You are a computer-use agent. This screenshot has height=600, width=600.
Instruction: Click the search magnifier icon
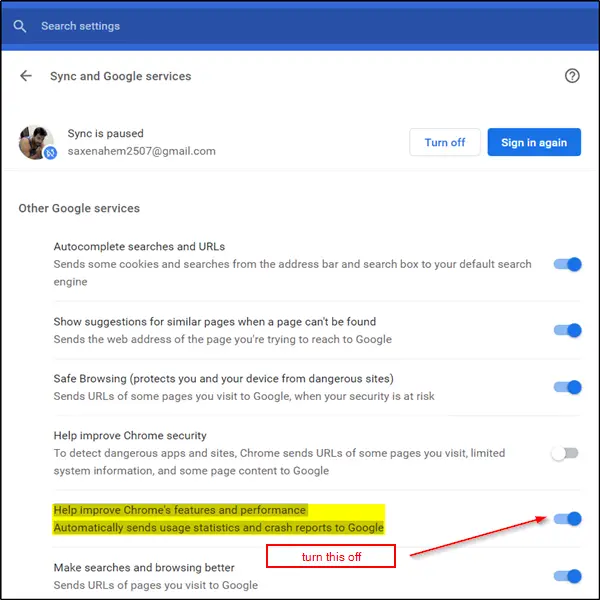[20, 26]
